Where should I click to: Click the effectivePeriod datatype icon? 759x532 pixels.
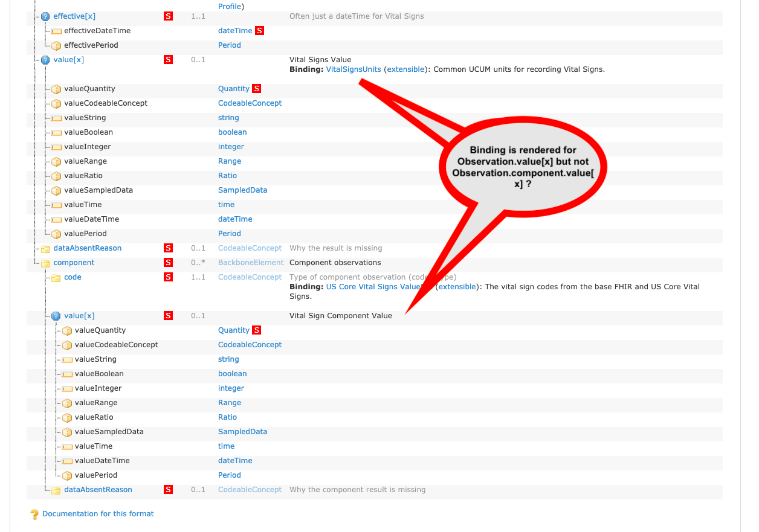pyautogui.click(x=56, y=45)
